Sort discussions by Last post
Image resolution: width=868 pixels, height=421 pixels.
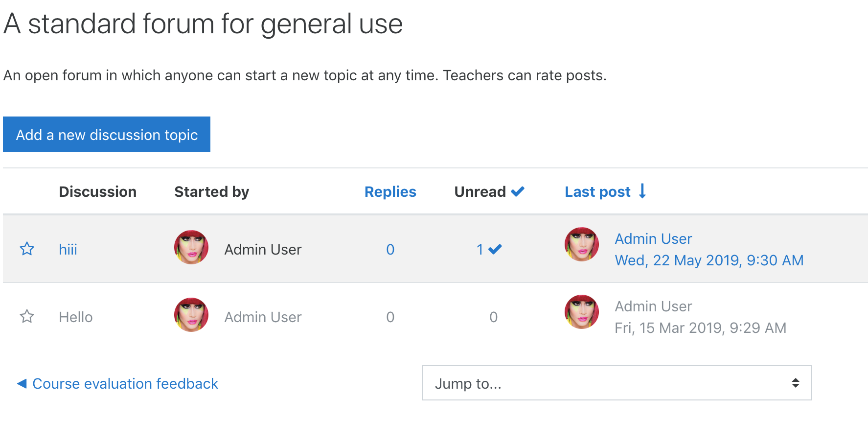pyautogui.click(x=597, y=192)
